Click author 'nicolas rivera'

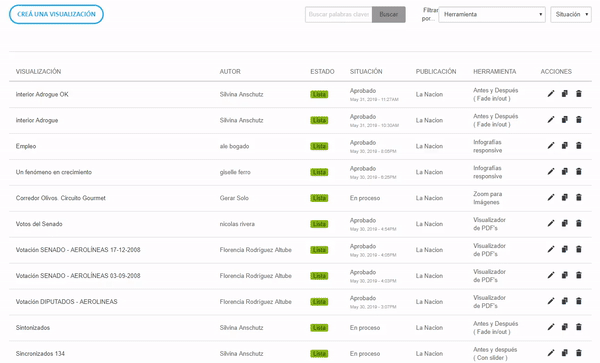tap(237, 224)
